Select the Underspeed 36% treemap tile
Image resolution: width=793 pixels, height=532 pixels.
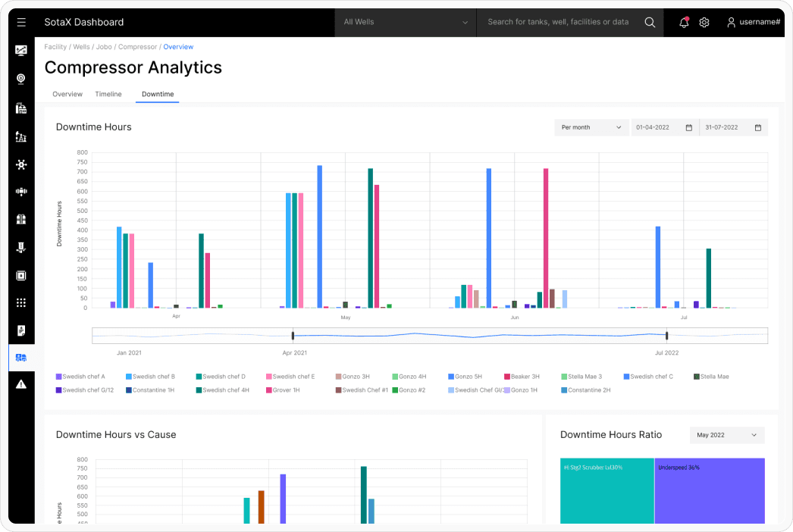coord(710,490)
